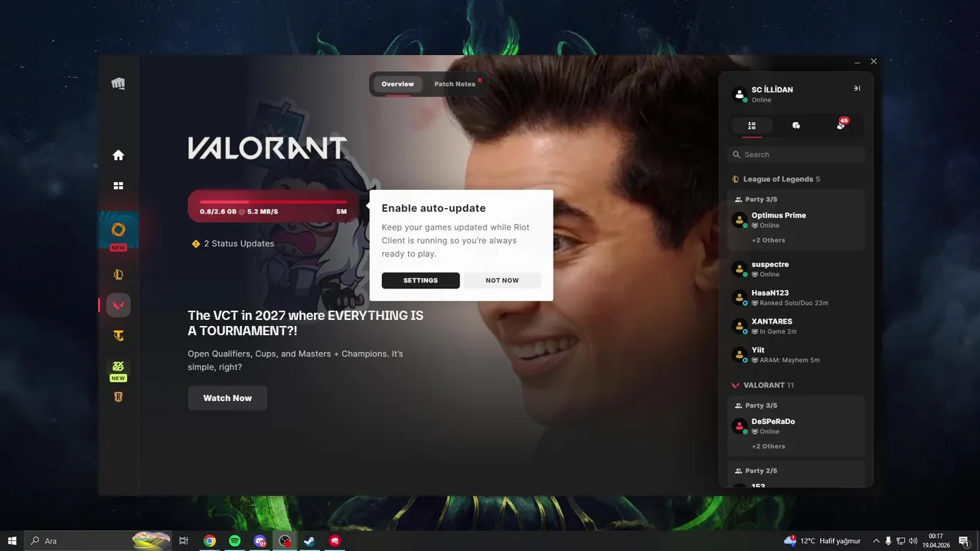The width and height of the screenshot is (980, 551).
Task: Click the Optimus Prime avatar
Action: click(740, 220)
